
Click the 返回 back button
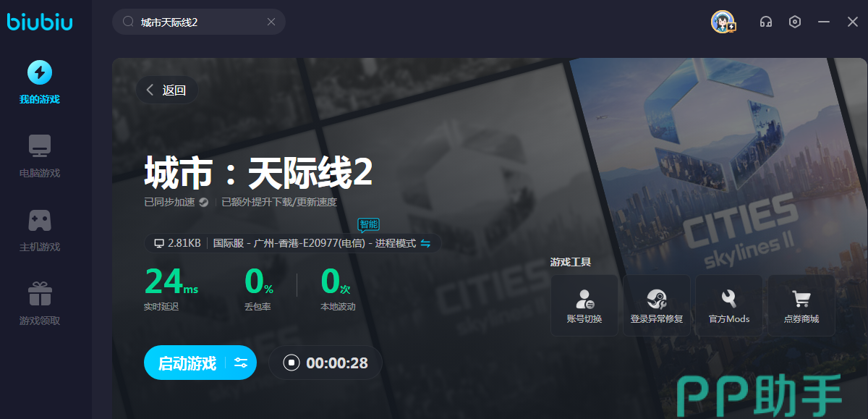tap(166, 90)
